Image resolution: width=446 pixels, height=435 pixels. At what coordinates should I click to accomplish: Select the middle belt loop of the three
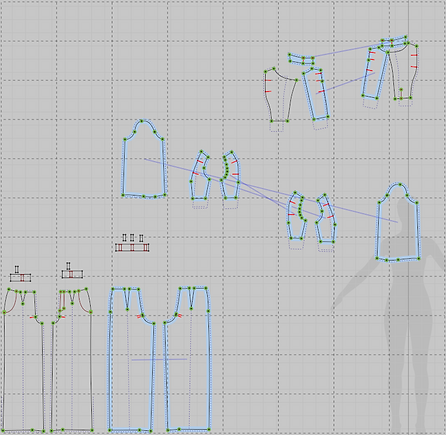[132, 238]
